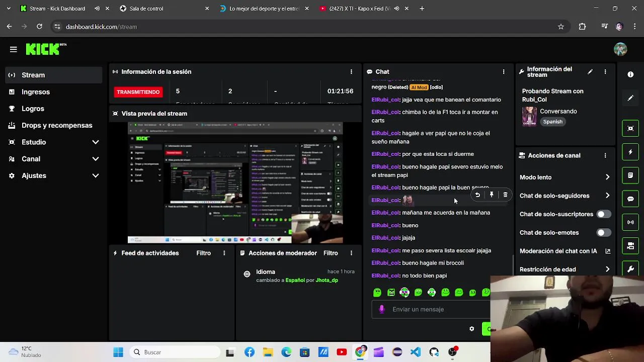The height and width of the screenshot is (362, 644).
Task: Open Filtro in Acciones de moderador
Action: click(331, 253)
